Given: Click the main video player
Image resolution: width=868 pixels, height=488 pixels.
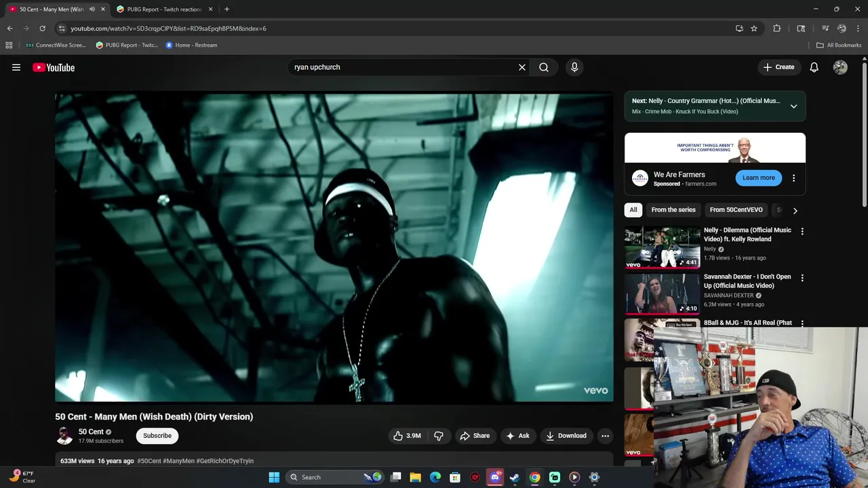Looking at the screenshot, I should 334,247.
